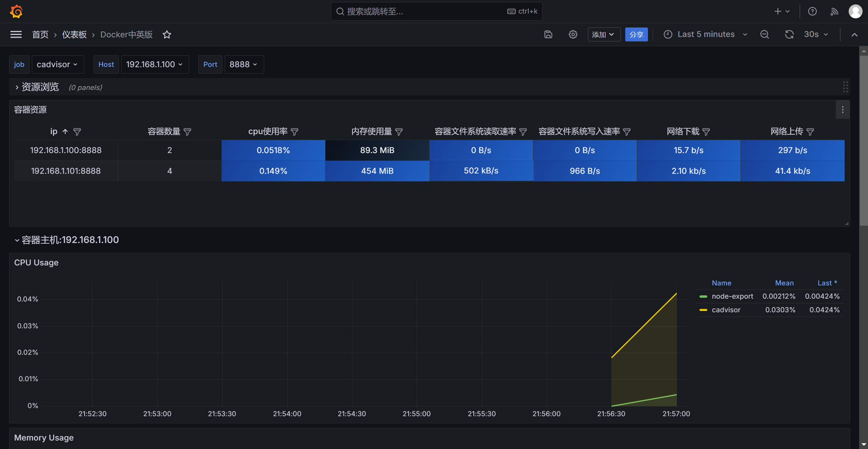Open the user avatar profile menu
The width and height of the screenshot is (868, 449).
pyautogui.click(x=855, y=12)
